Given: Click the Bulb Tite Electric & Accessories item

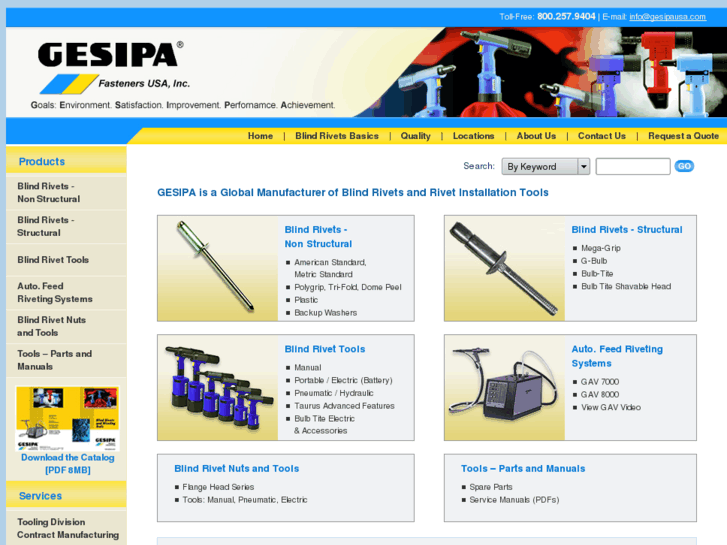Looking at the screenshot, I should [325, 424].
